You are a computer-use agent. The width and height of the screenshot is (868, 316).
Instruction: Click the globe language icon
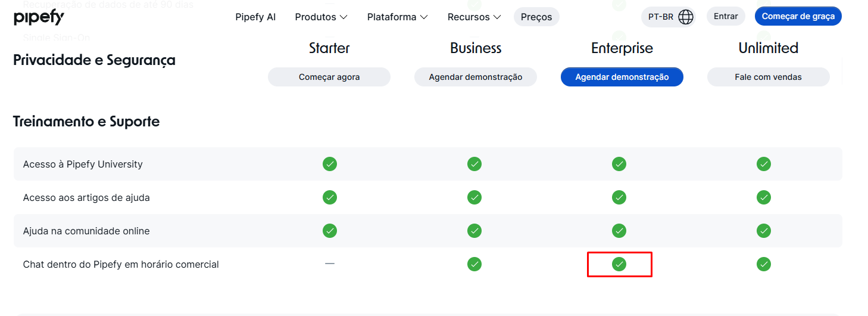686,17
